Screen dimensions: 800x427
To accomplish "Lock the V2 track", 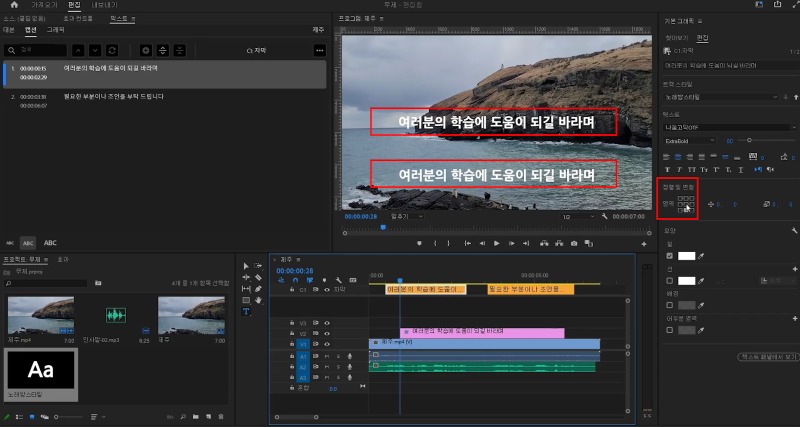I will click(292, 333).
